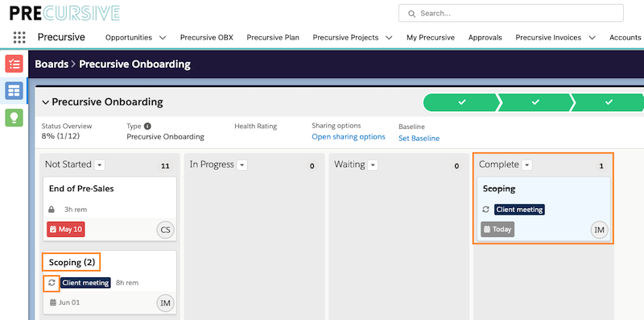
Task: Open the Complete column dropdown
Action: [x=527, y=165]
